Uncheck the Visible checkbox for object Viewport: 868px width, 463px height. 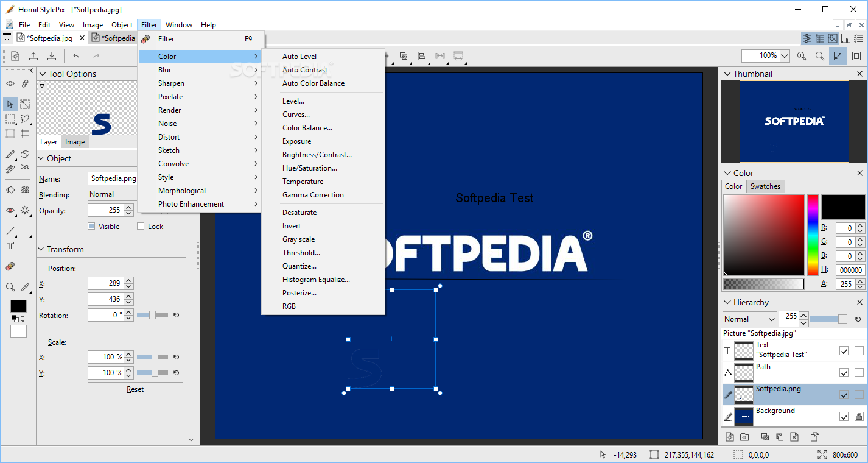point(91,226)
